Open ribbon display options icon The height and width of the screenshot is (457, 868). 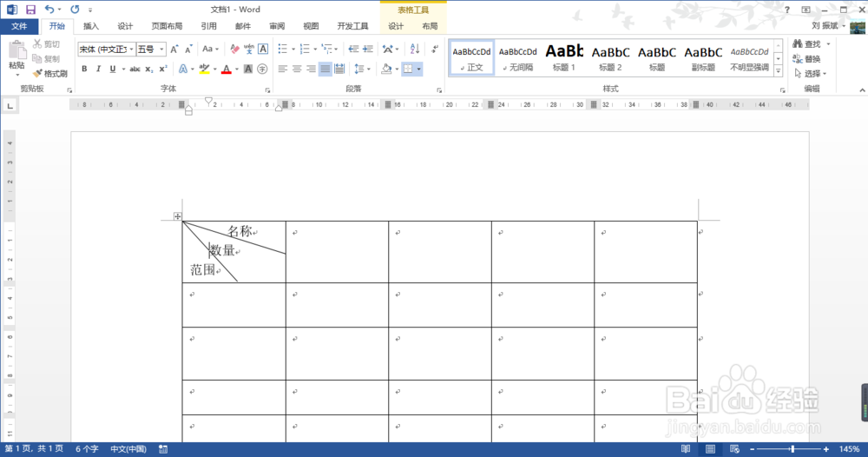click(806, 10)
